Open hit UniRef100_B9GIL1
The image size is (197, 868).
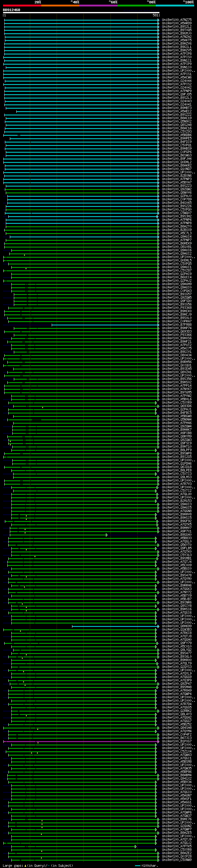(177, 47)
